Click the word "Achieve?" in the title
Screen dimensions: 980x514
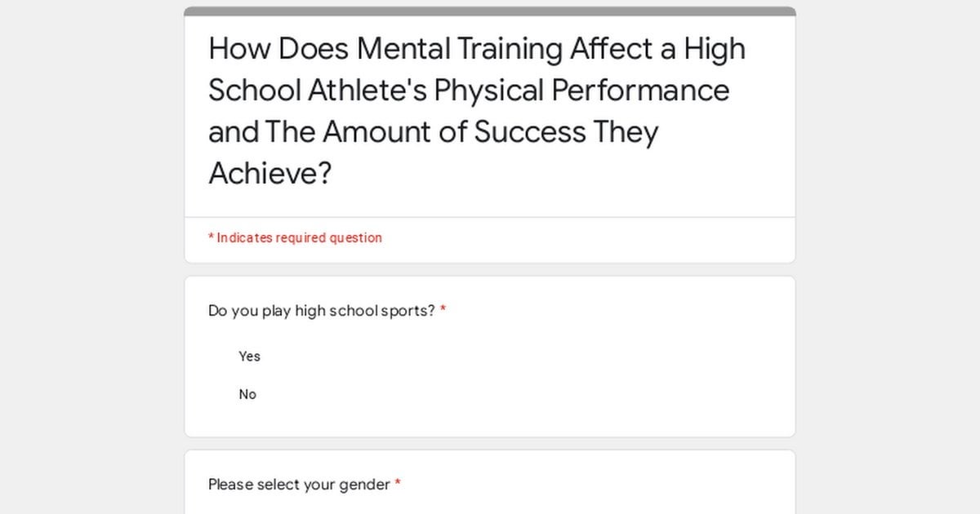pyautogui.click(x=269, y=172)
